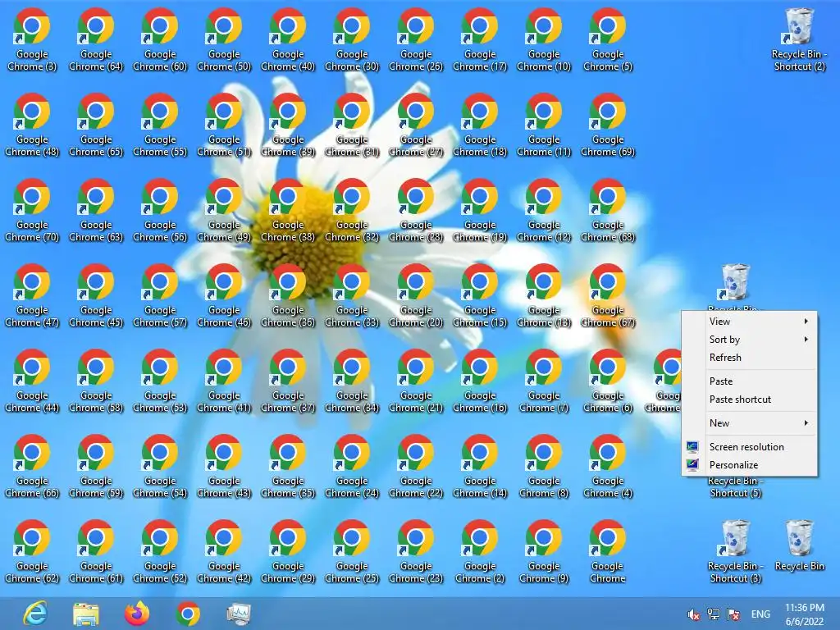Select the Google Chrome (38) shortcut
The image size is (840, 630).
click(288, 211)
